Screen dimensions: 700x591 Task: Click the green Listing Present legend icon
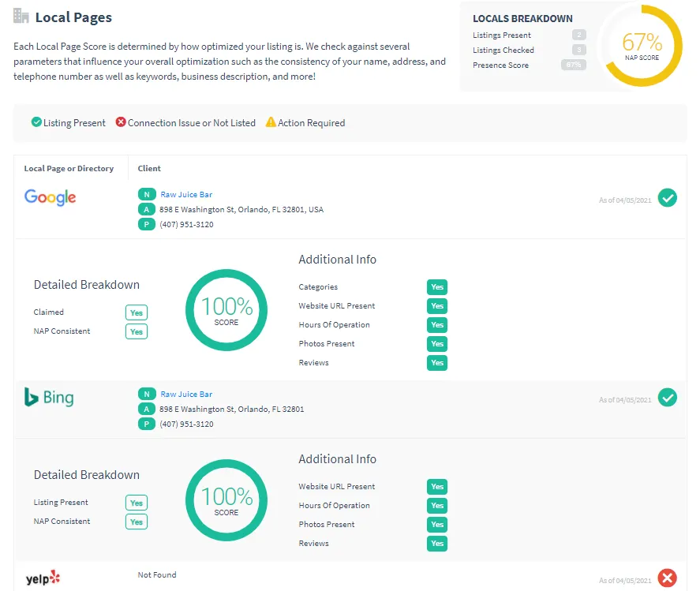(36, 122)
